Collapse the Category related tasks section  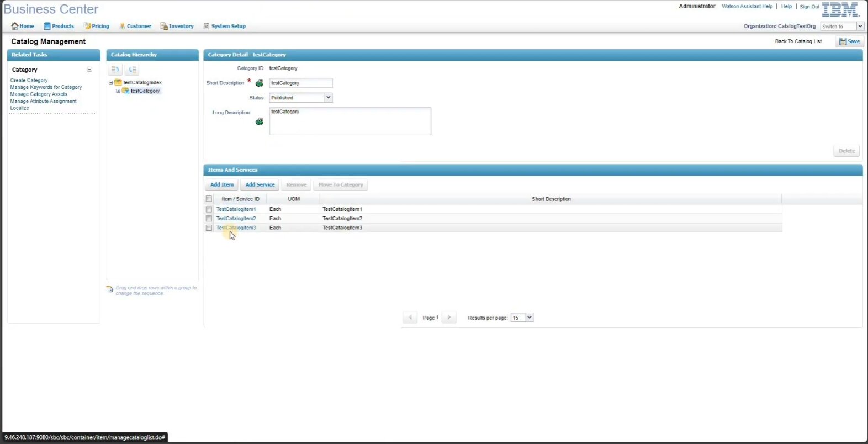tap(89, 70)
